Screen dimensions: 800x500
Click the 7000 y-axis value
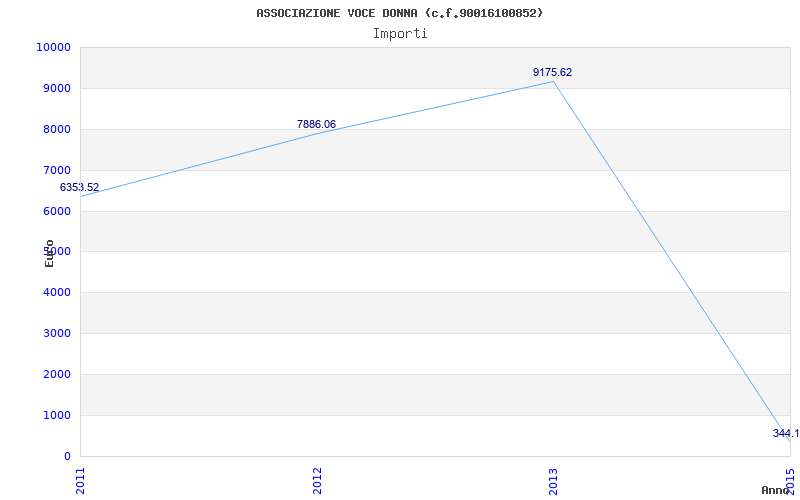pyautogui.click(x=56, y=170)
